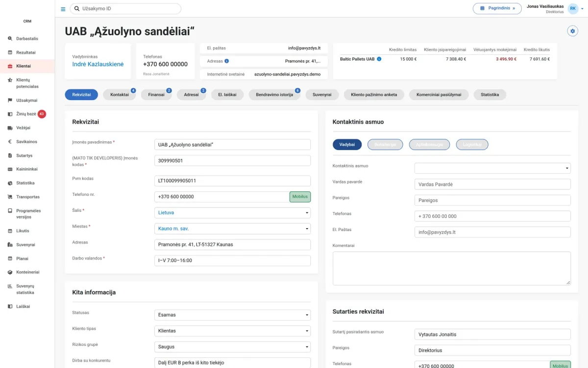This screenshot has width=588, height=368.
Task: Toggle Mobilus next to Telefono nr. field
Action: 300,197
